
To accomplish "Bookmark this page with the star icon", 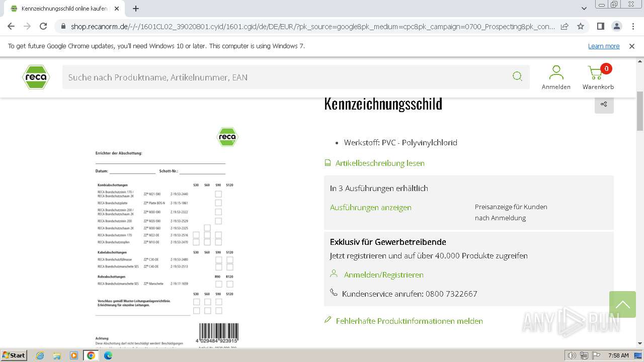I will point(581,26).
